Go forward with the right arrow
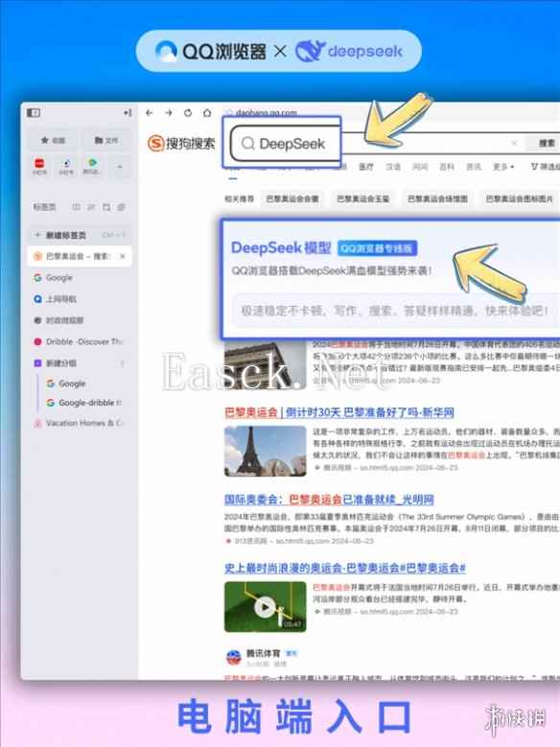The height and width of the screenshot is (747, 560). tap(168, 113)
